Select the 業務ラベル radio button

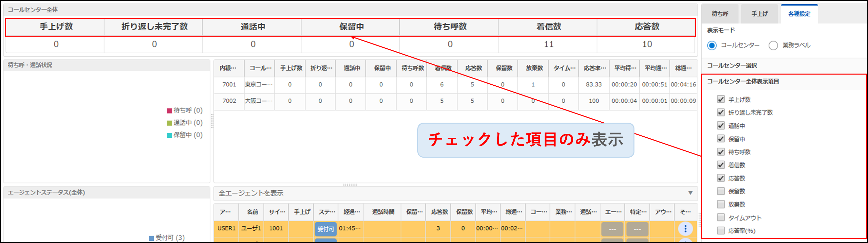tap(773, 45)
